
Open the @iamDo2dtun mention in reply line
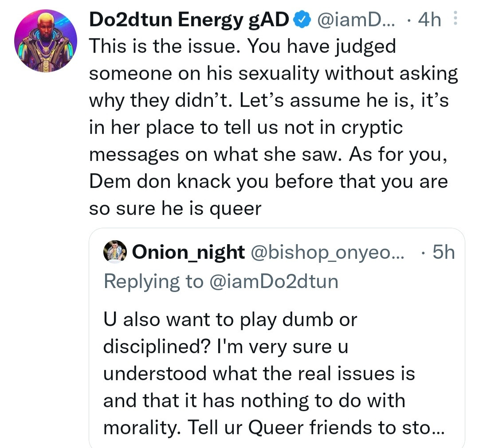(x=272, y=281)
